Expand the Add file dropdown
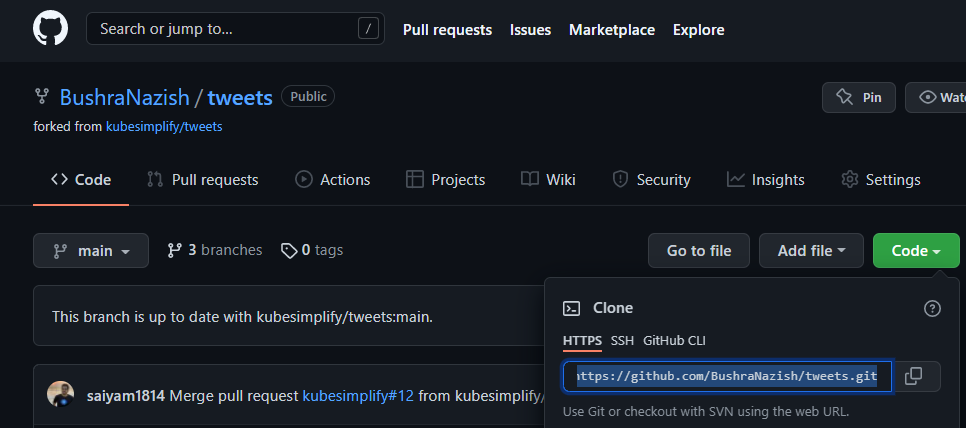 [x=811, y=251]
